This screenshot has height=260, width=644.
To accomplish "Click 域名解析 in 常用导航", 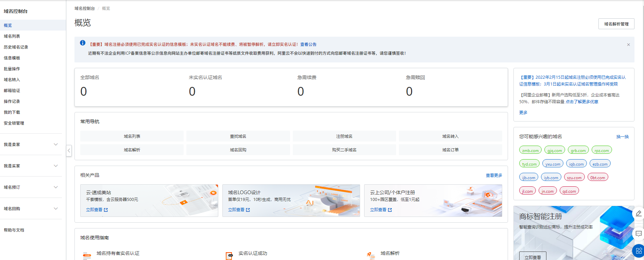I will tap(132, 150).
